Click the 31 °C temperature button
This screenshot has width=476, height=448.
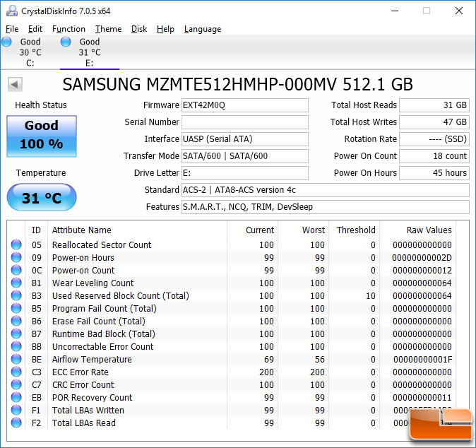pyautogui.click(x=42, y=197)
